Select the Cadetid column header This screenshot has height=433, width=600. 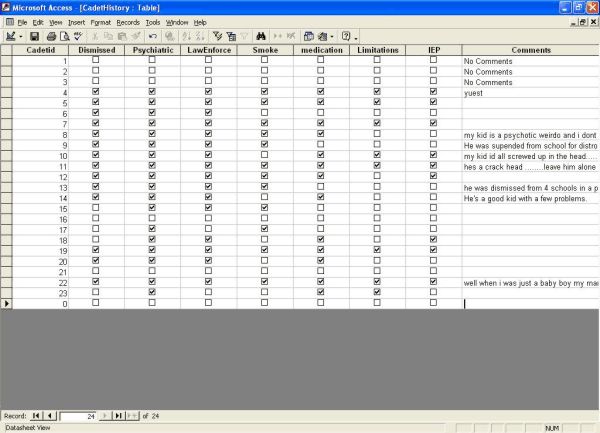coord(41,50)
